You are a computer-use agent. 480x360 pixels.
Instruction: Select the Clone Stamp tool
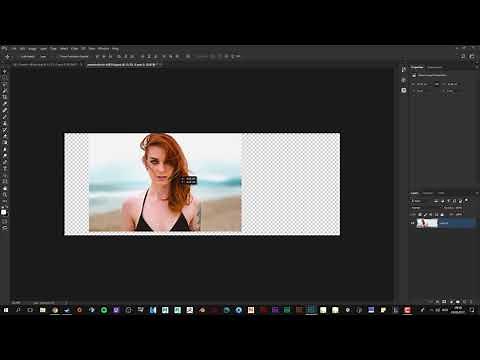click(x=5, y=123)
